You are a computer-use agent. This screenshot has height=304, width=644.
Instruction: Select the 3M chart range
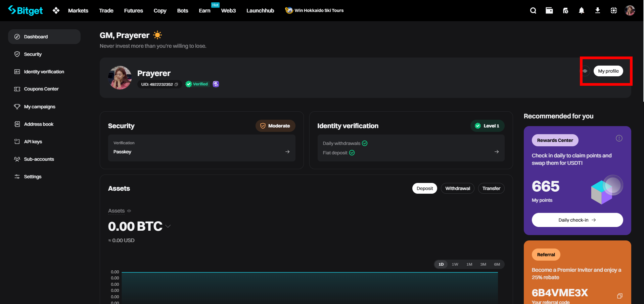point(483,264)
